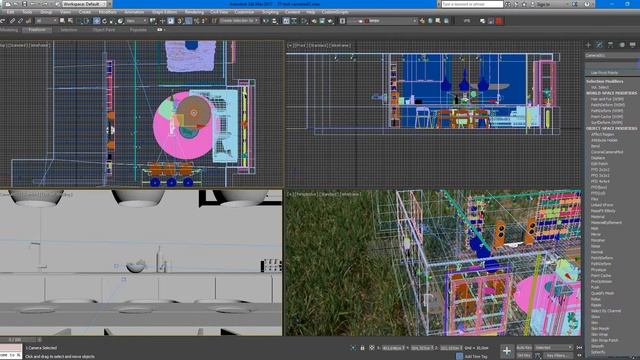Click Sign In in title bar

tap(543, 4)
